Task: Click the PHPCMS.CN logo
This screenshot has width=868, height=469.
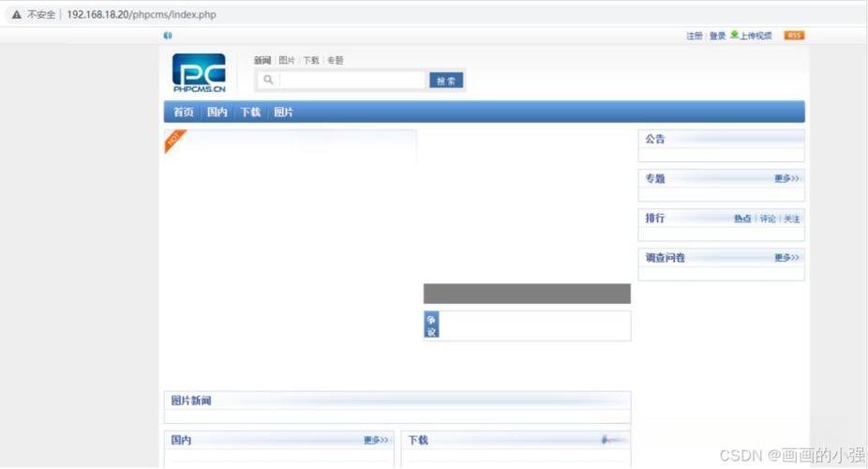Action: (x=200, y=72)
